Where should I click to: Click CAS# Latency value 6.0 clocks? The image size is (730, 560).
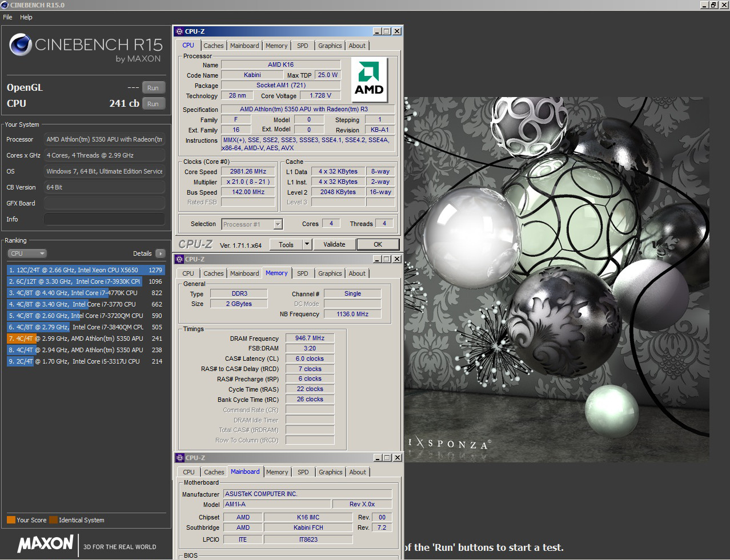point(310,358)
